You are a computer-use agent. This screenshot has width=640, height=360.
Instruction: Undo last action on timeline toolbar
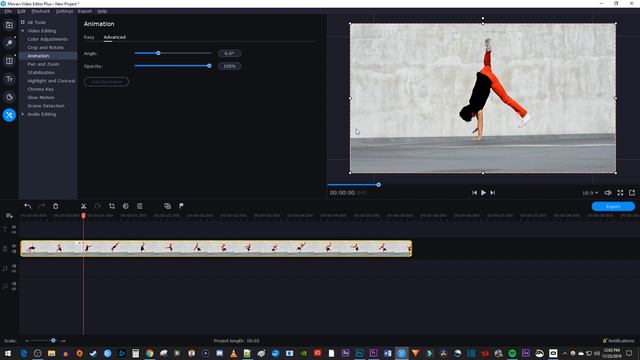pyautogui.click(x=27, y=206)
